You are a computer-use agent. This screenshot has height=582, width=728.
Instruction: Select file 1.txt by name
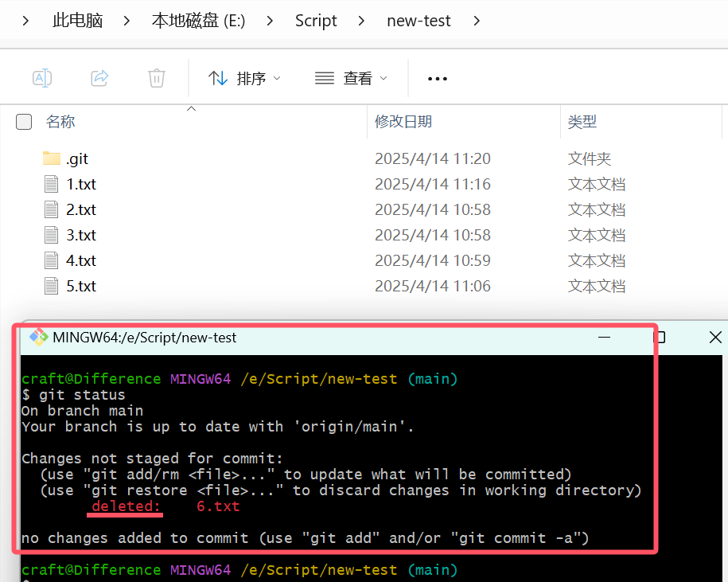tap(81, 185)
